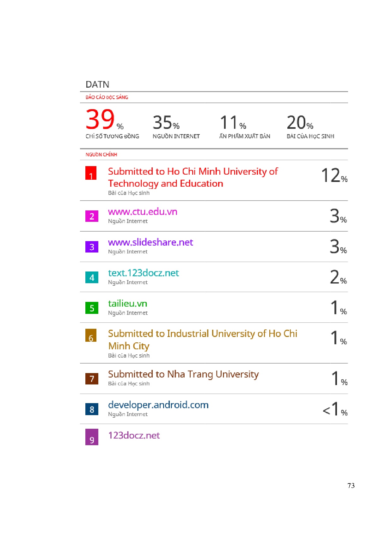
Task: Open the 123docz.net source link
Action: (134, 435)
